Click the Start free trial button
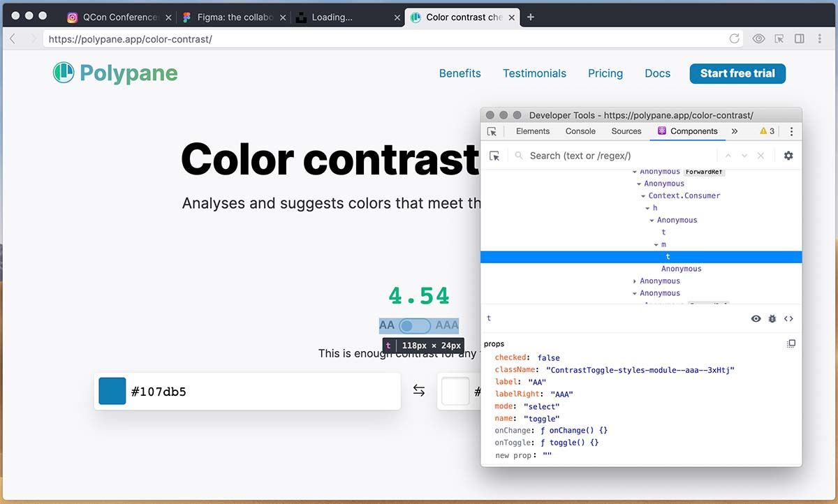The height and width of the screenshot is (504, 838). tap(737, 73)
